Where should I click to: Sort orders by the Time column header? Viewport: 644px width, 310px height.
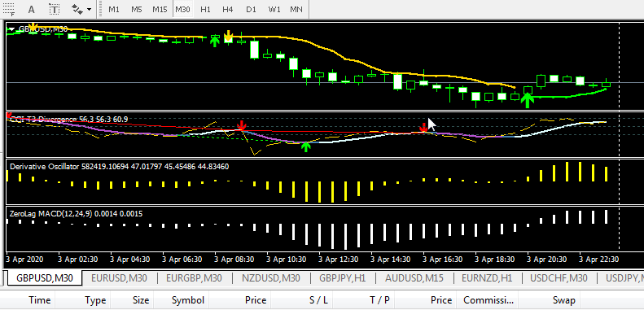click(28, 300)
